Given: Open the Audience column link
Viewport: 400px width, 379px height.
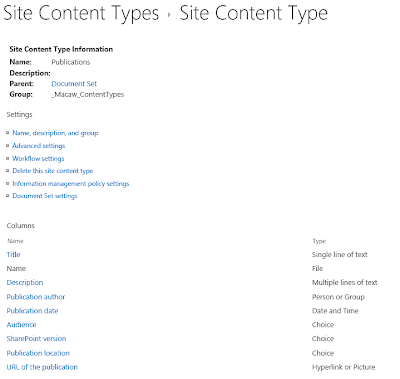Looking at the screenshot, I should [x=21, y=325].
